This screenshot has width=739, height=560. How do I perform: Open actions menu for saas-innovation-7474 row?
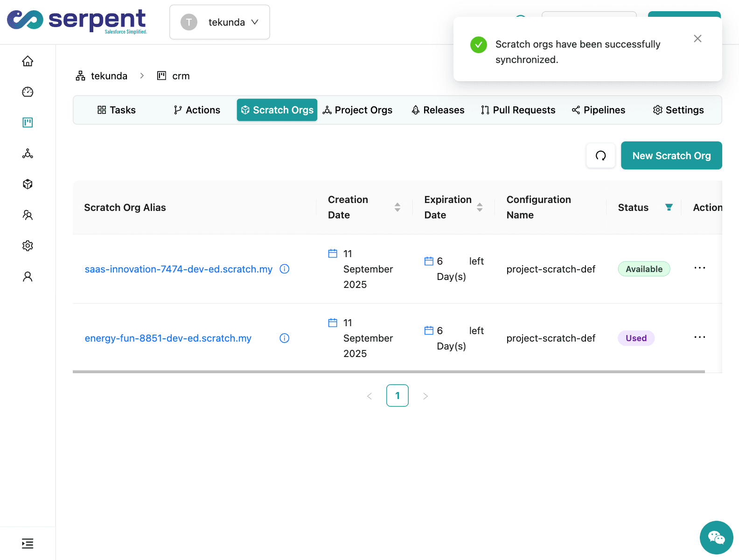699,268
